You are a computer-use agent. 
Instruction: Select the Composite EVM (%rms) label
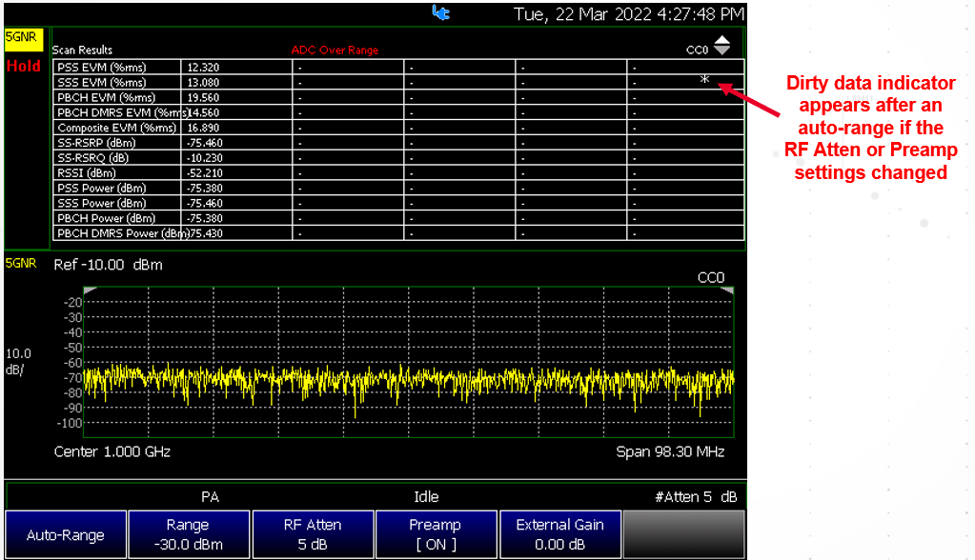[117, 128]
